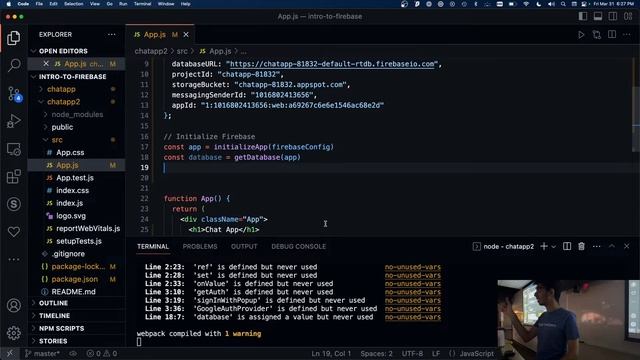Show additional activity bar views ellipsis
Screen dimensions: 640x360
tap(14, 259)
